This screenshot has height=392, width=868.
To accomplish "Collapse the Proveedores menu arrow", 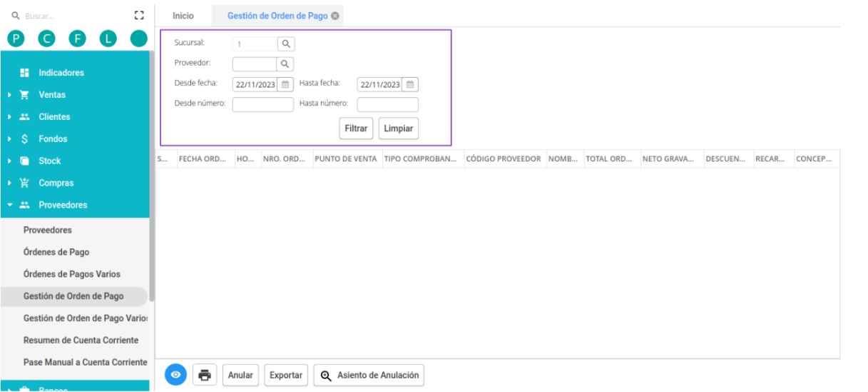I will click(x=9, y=205).
